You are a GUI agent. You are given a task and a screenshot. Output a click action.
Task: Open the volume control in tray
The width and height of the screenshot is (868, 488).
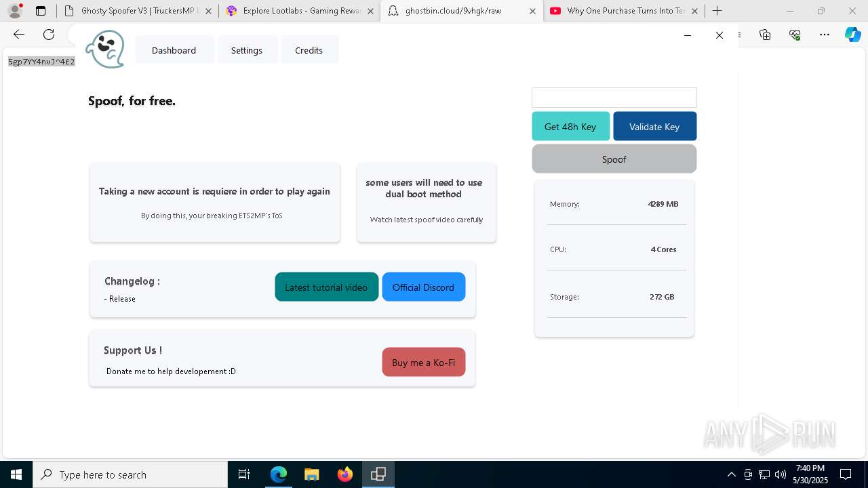[x=781, y=474]
